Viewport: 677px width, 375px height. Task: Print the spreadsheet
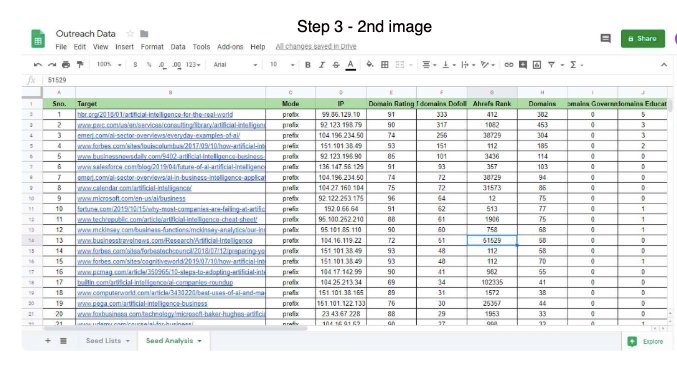click(x=66, y=65)
